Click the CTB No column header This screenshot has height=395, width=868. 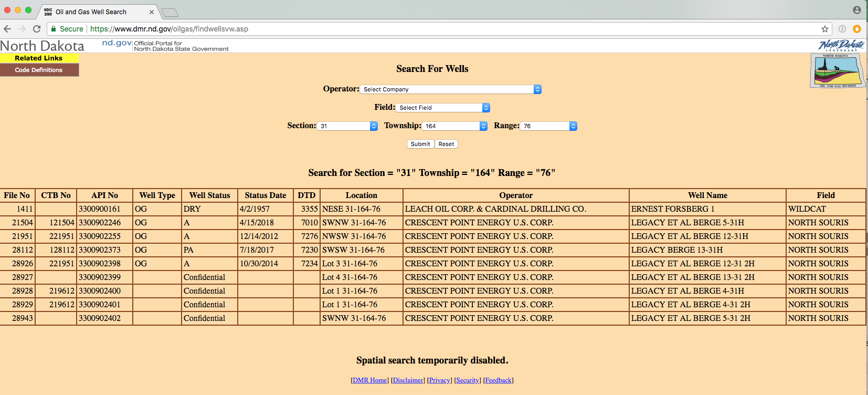56,195
